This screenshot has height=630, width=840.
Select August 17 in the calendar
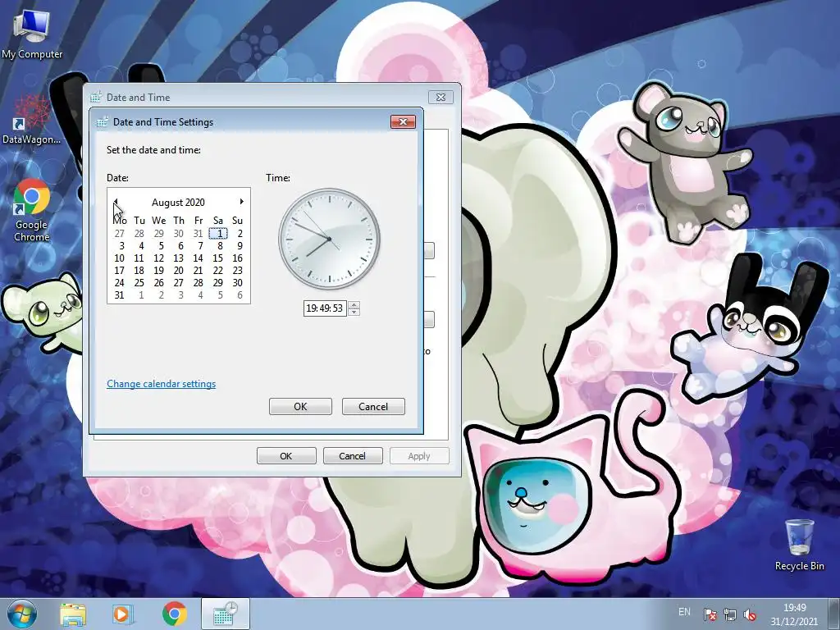120,271
